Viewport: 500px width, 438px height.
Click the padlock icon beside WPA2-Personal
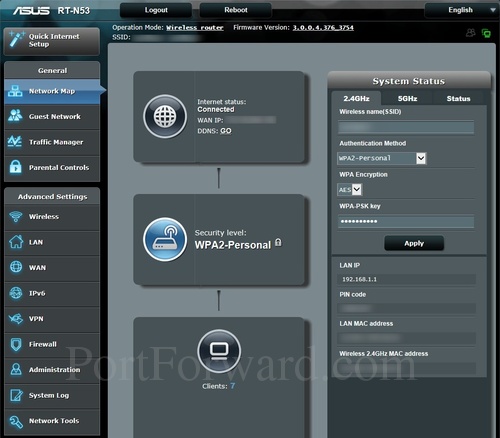278,243
